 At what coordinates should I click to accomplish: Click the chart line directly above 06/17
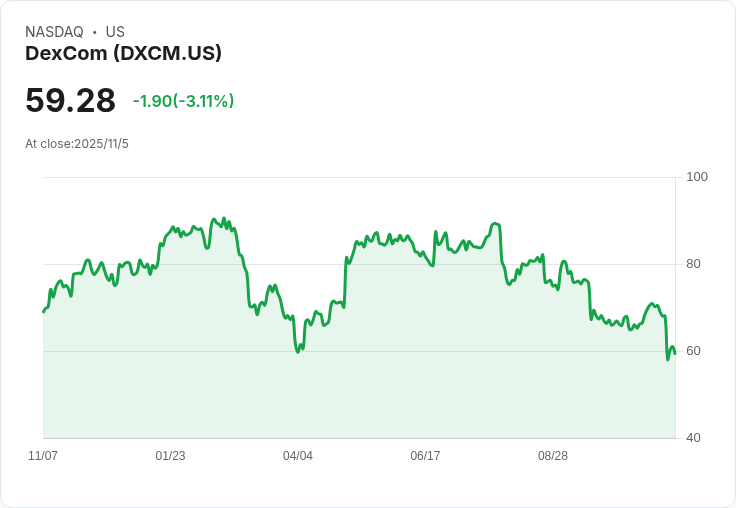pyautogui.click(x=425, y=257)
